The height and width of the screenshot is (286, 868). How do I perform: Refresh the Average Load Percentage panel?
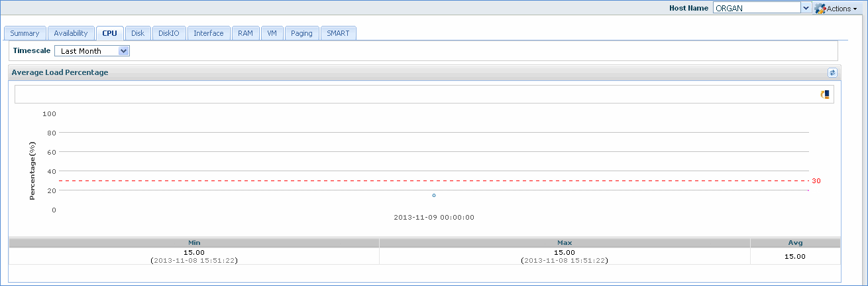click(x=832, y=72)
